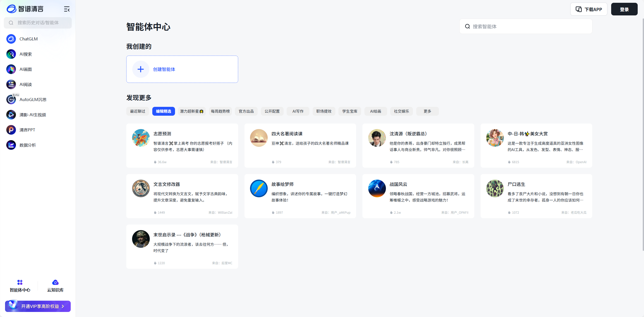Open ChatGLM from the sidebar icon
The image size is (644, 317).
pos(11,39)
